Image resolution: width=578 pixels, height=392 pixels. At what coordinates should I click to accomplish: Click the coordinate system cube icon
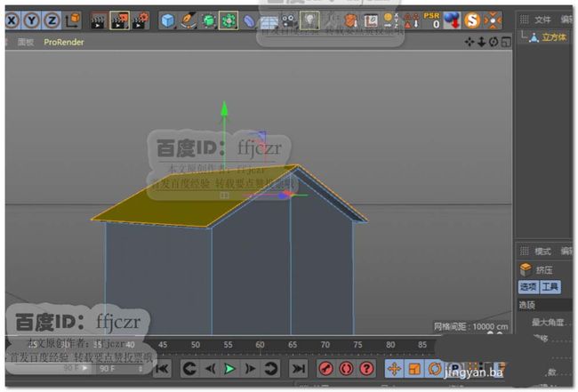73,20
